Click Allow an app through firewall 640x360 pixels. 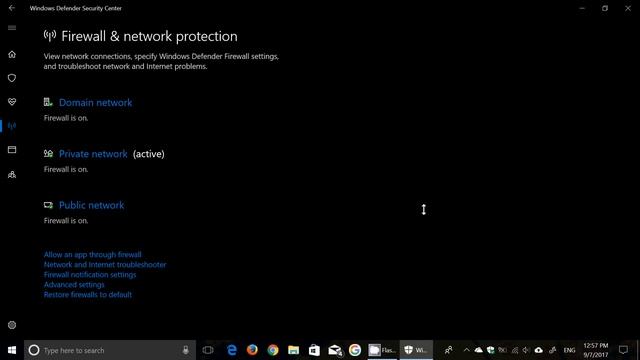pyautogui.click(x=93, y=254)
